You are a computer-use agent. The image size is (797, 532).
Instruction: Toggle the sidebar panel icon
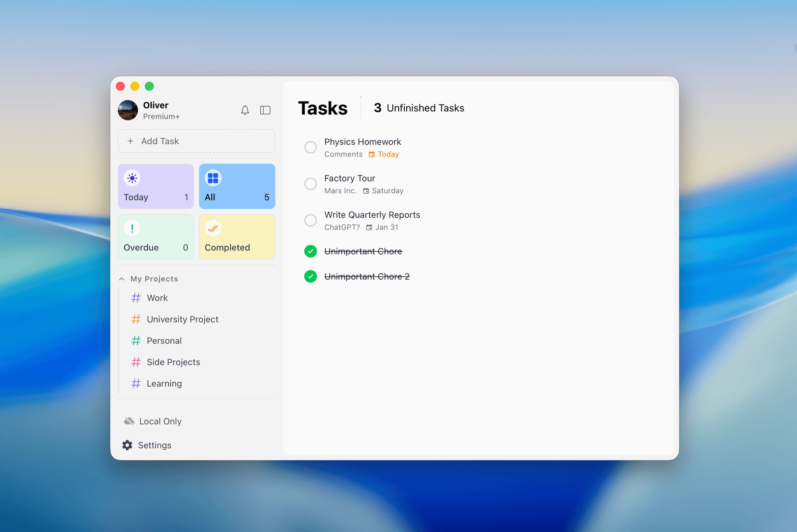click(x=265, y=110)
